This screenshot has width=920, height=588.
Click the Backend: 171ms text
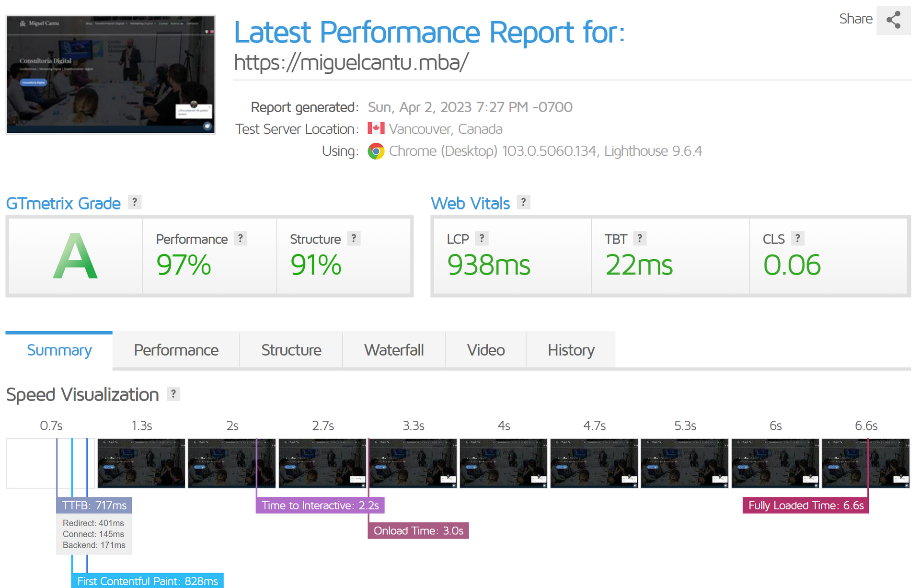click(x=94, y=545)
